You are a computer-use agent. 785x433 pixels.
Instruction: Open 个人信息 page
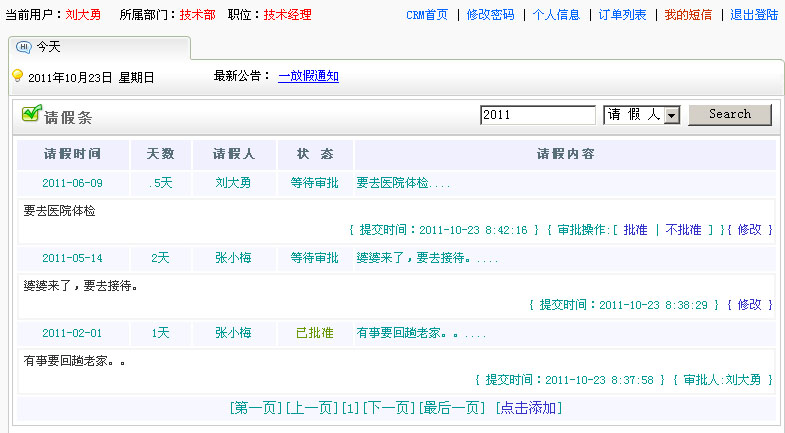pyautogui.click(x=556, y=15)
